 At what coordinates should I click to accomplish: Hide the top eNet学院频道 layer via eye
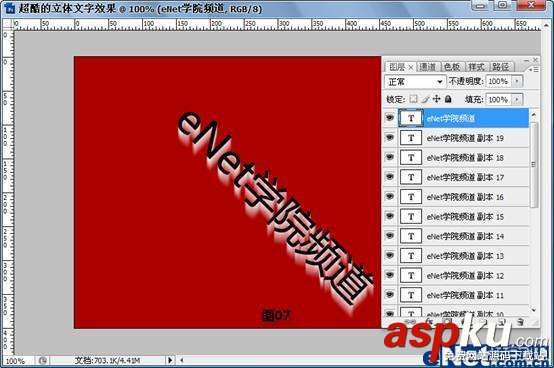(390, 118)
